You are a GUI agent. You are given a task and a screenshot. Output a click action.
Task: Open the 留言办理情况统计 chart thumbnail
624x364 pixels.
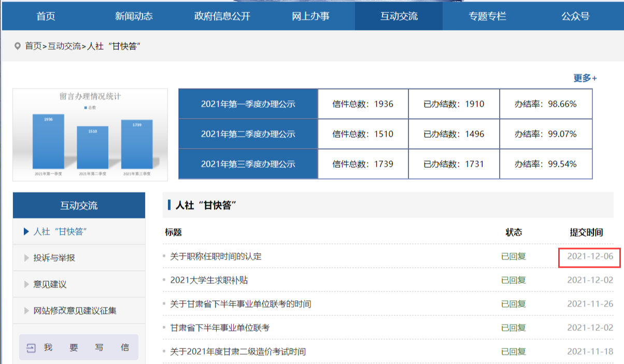pyautogui.click(x=90, y=135)
